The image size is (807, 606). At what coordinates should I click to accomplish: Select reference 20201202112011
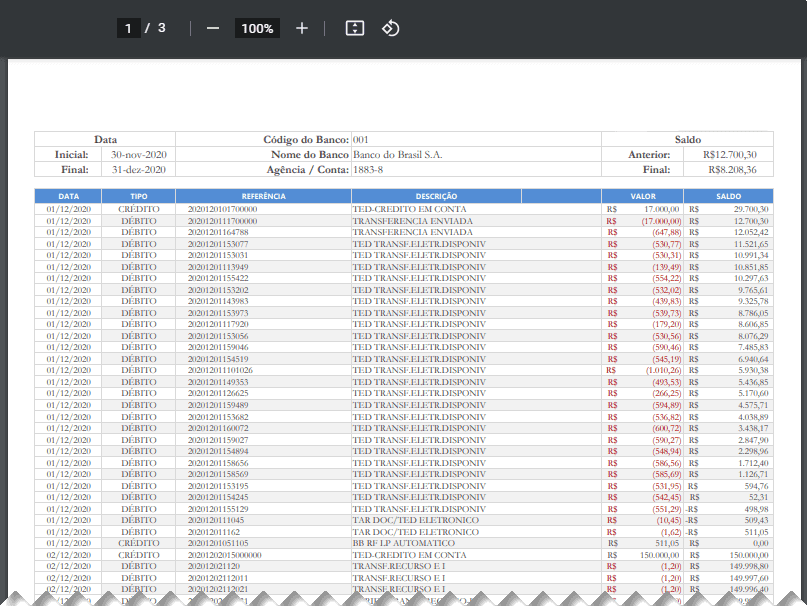tap(218, 578)
